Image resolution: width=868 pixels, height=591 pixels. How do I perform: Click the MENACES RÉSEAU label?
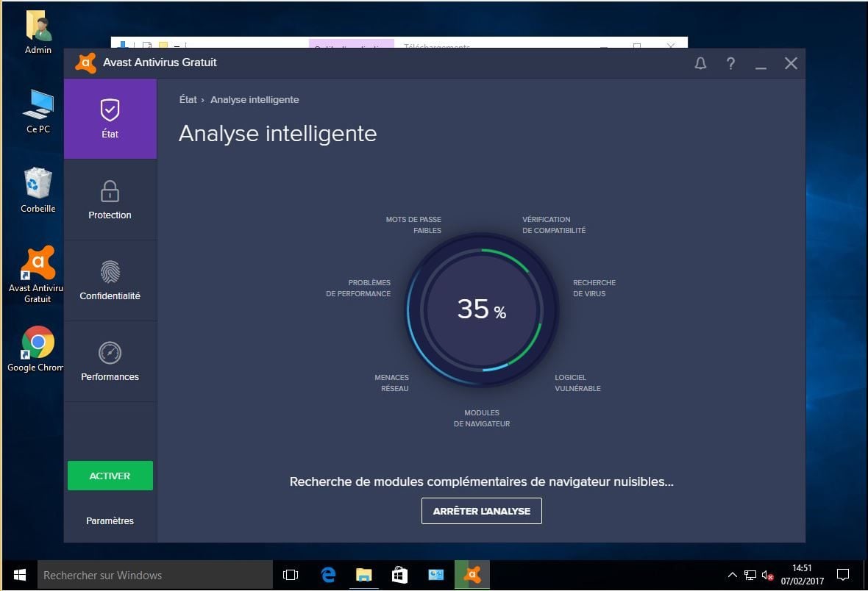coord(392,383)
